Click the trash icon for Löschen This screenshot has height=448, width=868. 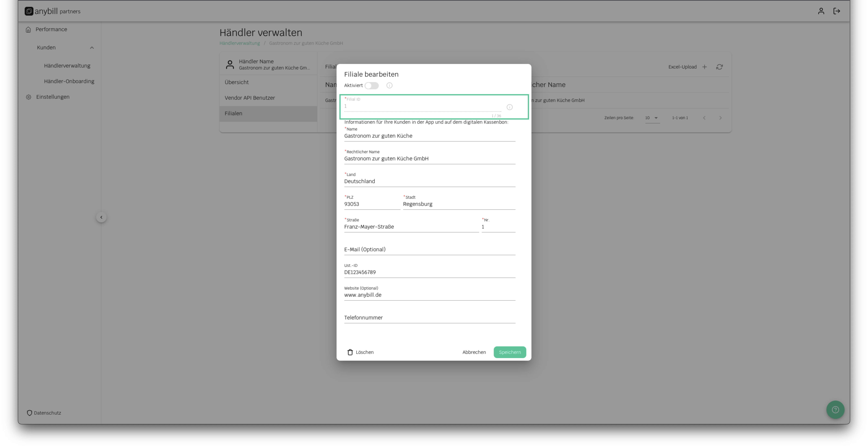click(x=350, y=352)
